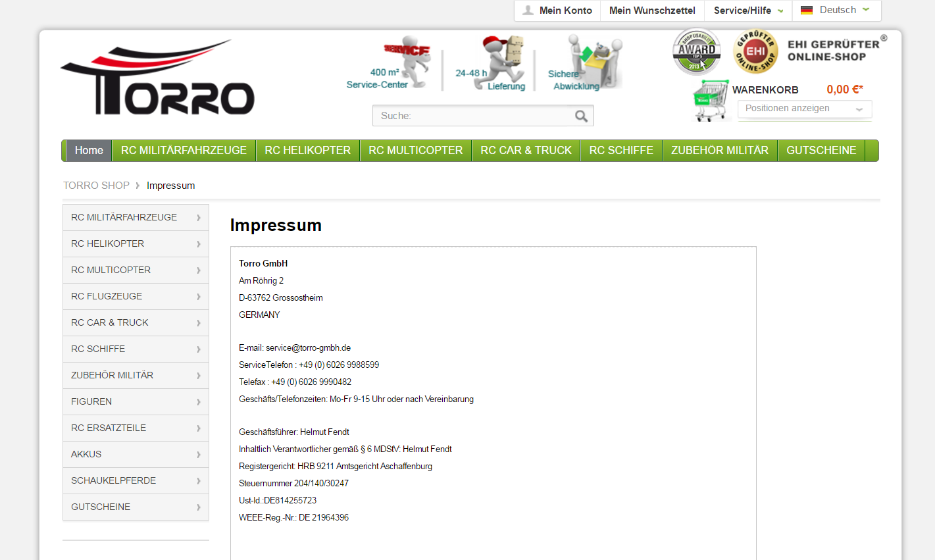Select FIGUREN in the sidebar
This screenshot has width=935, height=560.
pyautogui.click(x=136, y=401)
